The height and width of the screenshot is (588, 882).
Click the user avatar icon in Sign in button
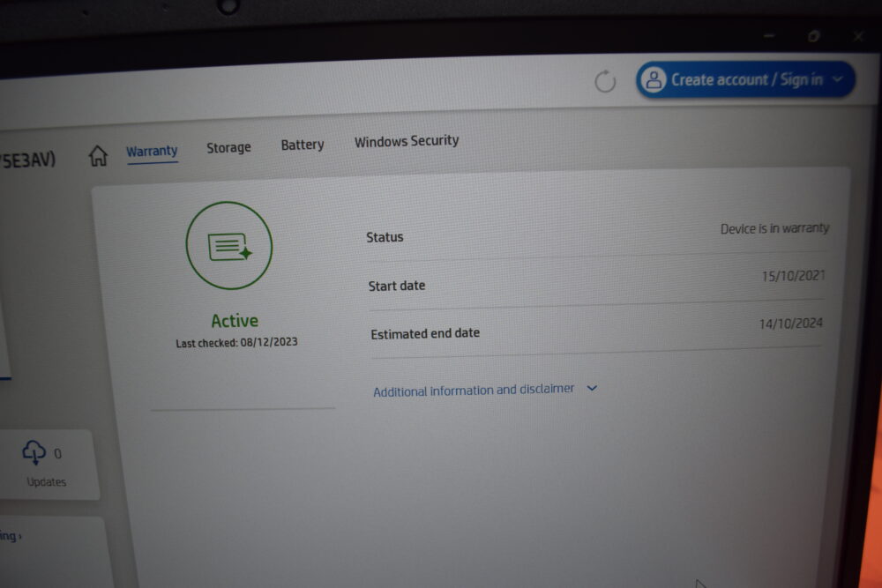(653, 80)
